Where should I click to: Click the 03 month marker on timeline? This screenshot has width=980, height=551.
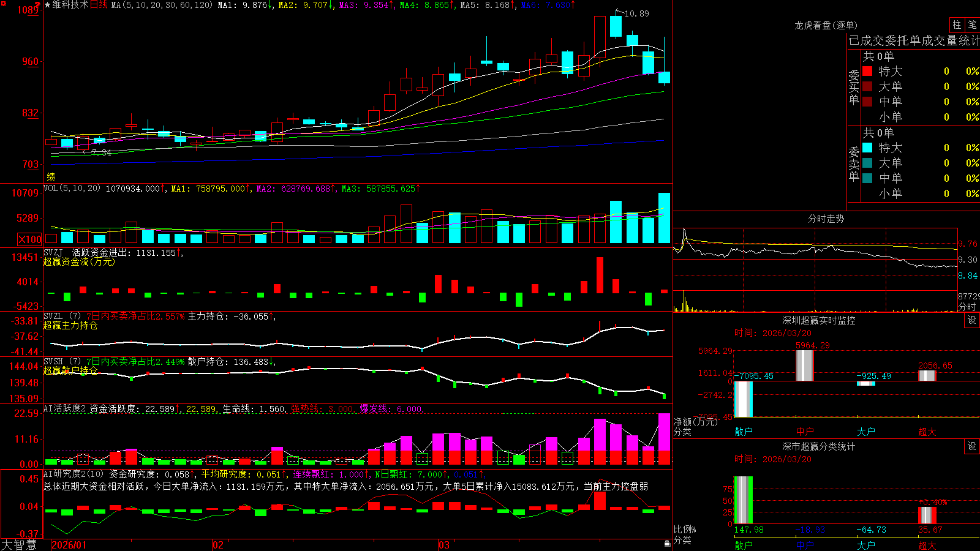444,545
